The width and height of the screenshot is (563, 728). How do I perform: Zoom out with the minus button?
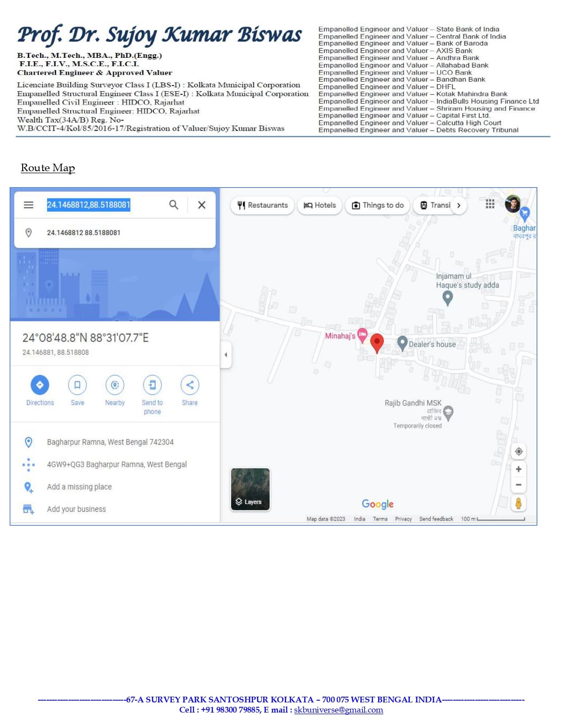point(519,484)
